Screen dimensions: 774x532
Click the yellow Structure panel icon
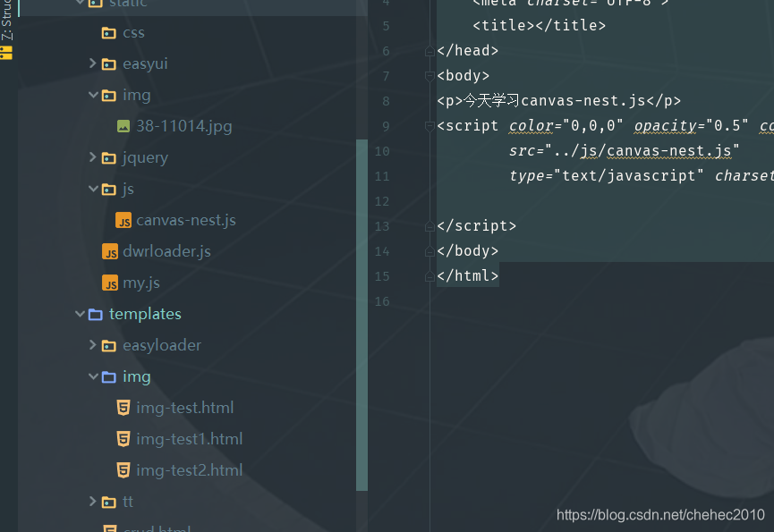tap(6, 53)
